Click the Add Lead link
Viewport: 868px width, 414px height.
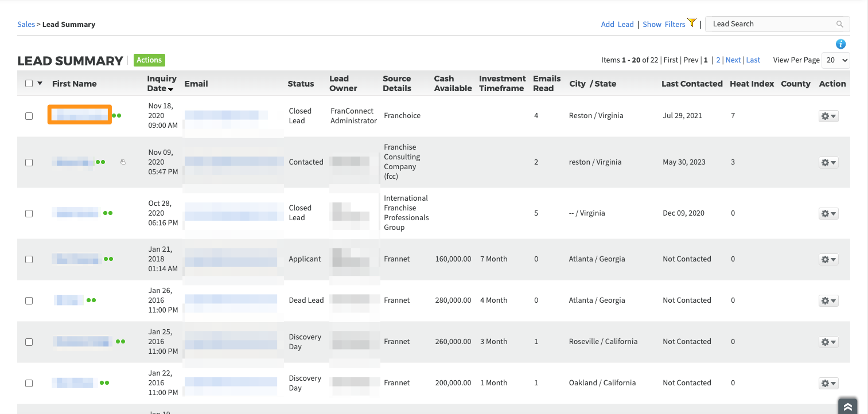617,24
